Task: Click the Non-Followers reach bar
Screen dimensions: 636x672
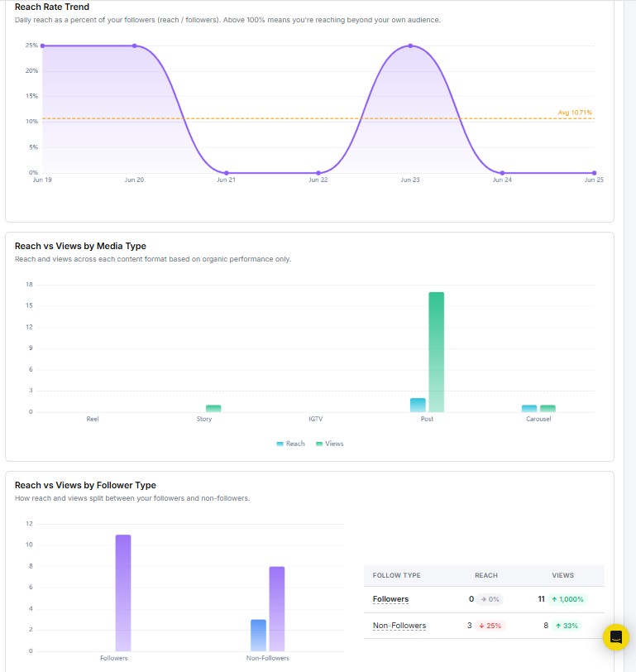Action: (x=258, y=635)
